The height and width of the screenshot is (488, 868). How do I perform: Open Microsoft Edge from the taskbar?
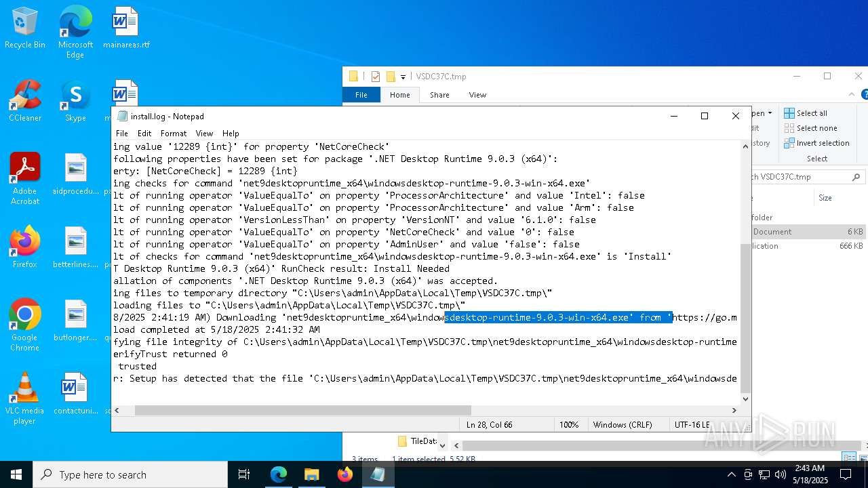(x=279, y=474)
